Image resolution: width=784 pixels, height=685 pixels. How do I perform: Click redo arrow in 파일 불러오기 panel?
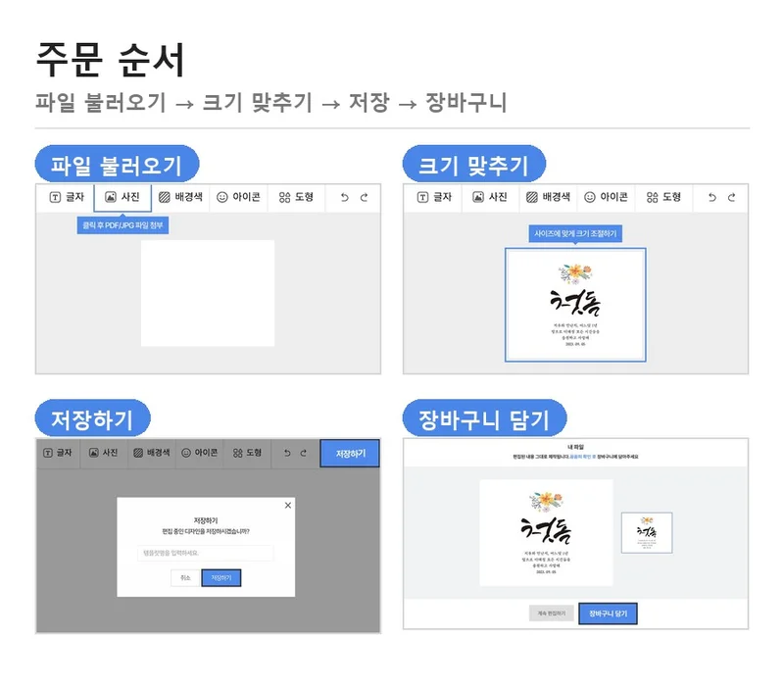coord(364,198)
